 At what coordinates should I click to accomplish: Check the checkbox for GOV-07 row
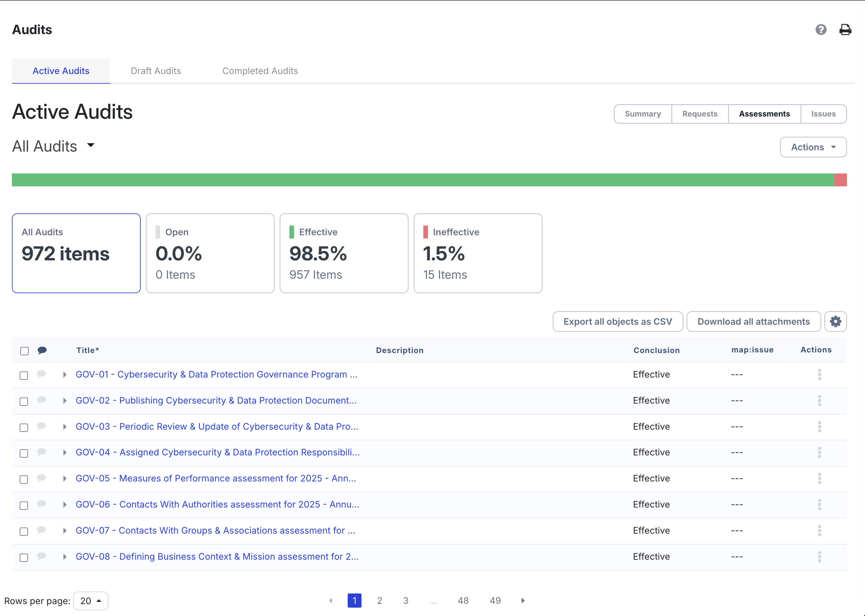pyautogui.click(x=24, y=531)
